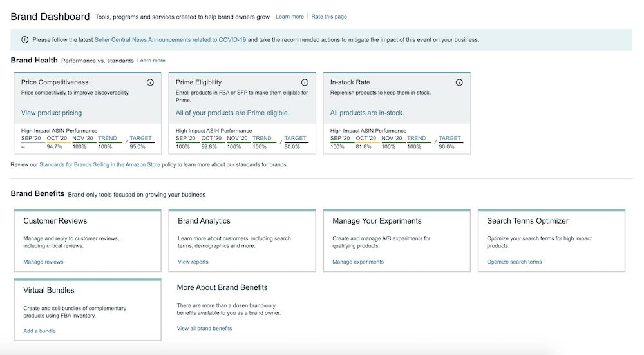This screenshot has height=355, width=644.
Task: Open View product pricing link
Action: coord(52,113)
